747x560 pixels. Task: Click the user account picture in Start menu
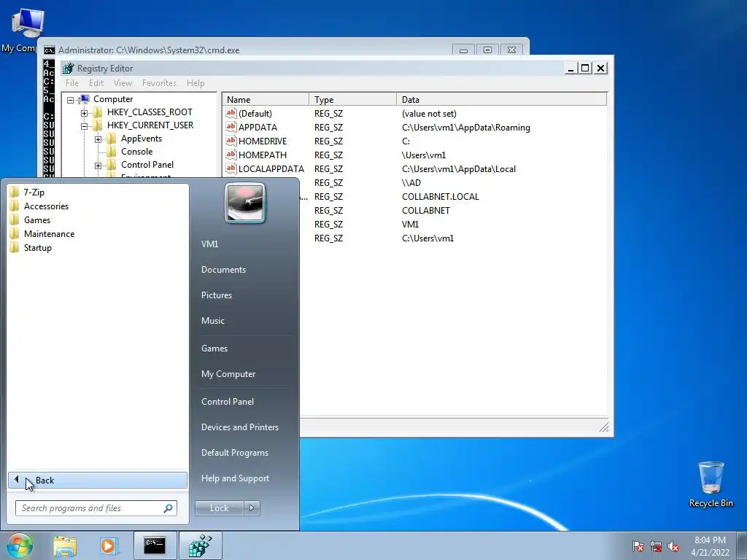245,203
